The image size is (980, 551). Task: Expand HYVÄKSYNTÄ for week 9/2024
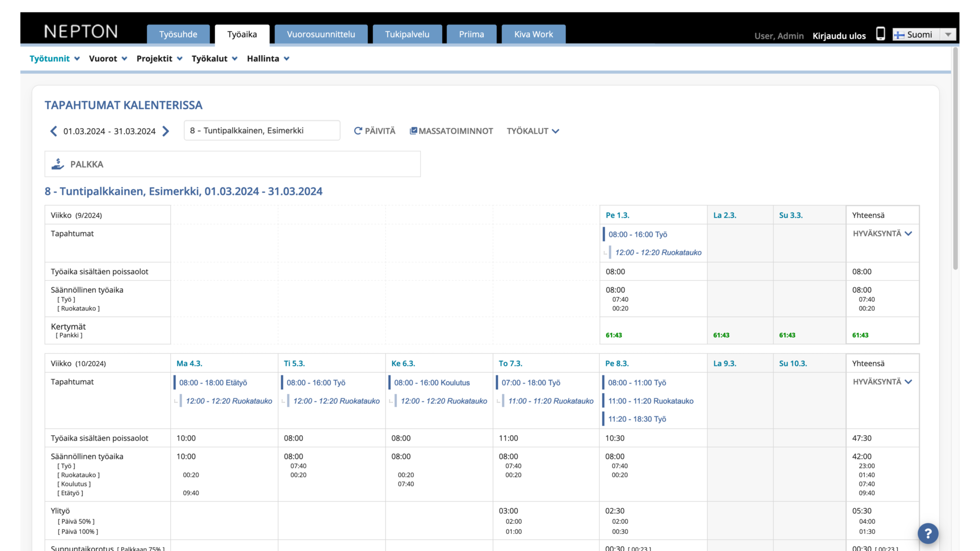click(882, 233)
